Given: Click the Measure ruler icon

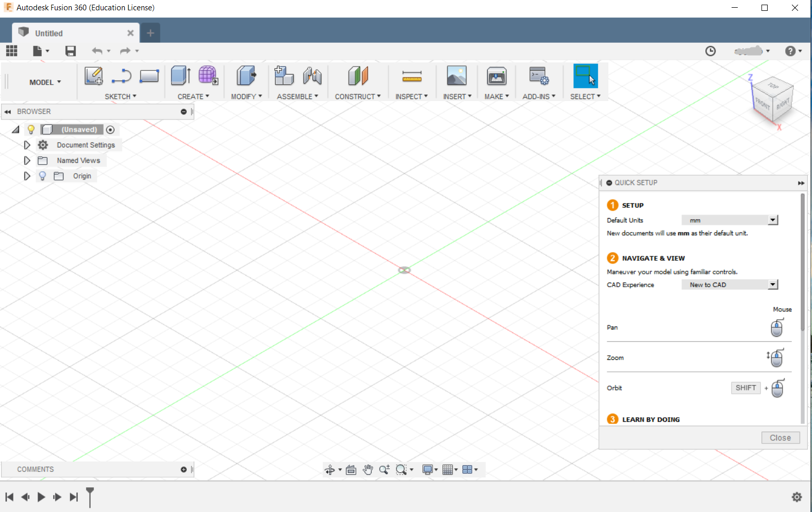Looking at the screenshot, I should 411,77.
